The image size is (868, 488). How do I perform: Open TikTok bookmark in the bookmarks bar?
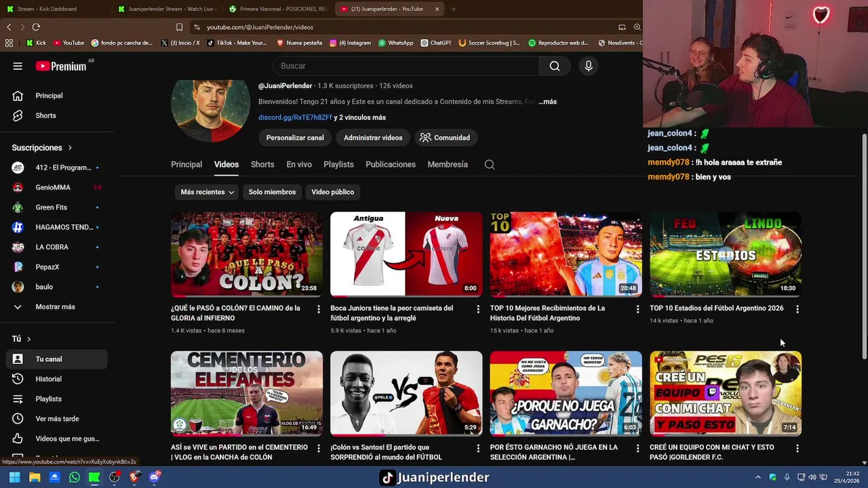237,43
